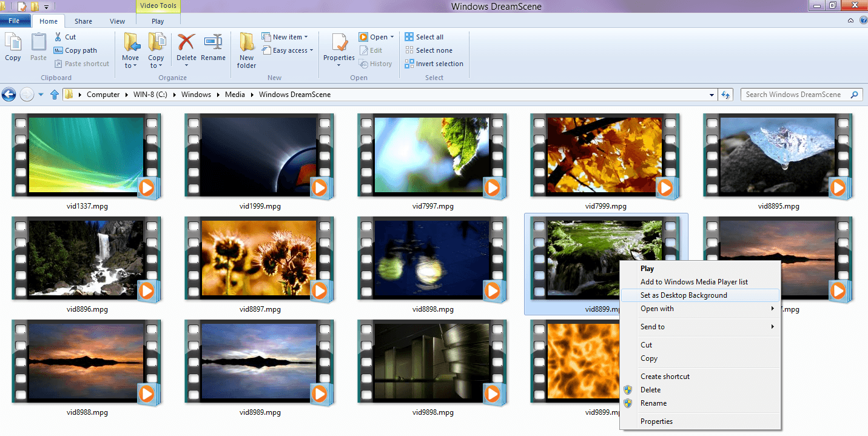The image size is (868, 436).
Task: Click the Select all button
Action: coord(428,36)
